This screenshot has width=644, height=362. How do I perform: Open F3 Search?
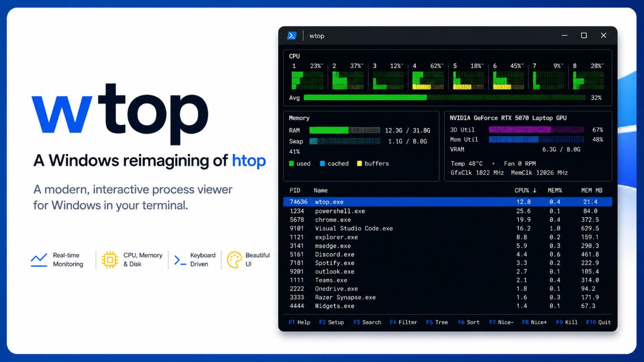tap(367, 322)
